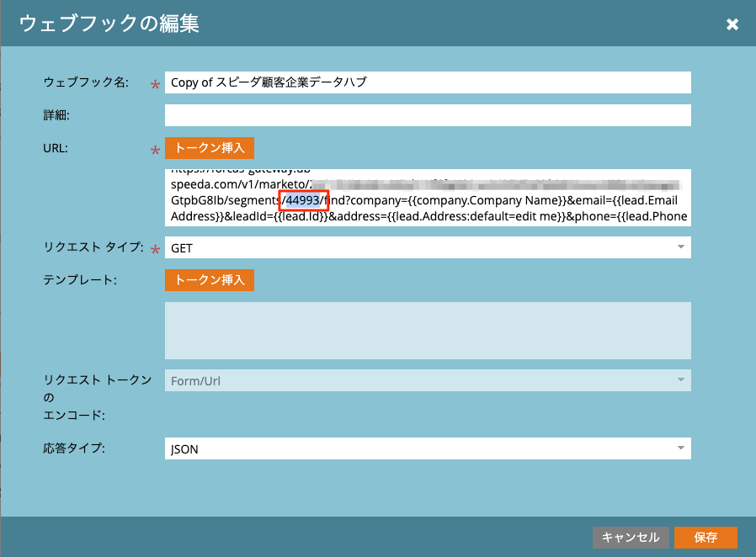
Task: Click the ウェブフック名 text field
Action: [x=428, y=82]
